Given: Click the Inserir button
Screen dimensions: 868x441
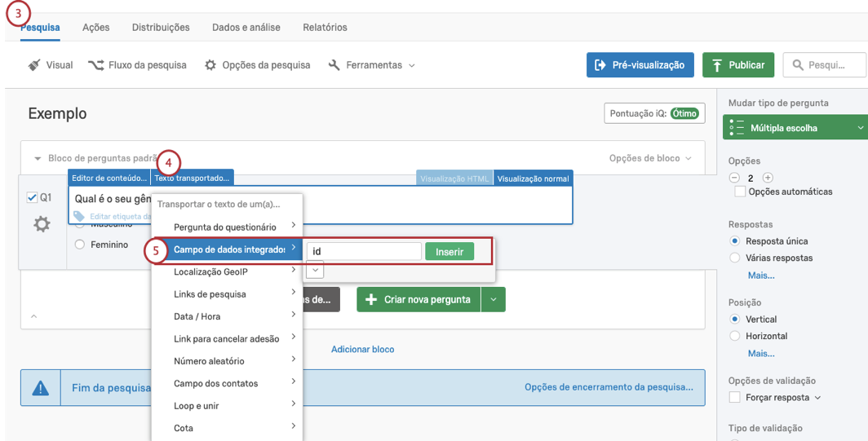Looking at the screenshot, I should 449,251.
